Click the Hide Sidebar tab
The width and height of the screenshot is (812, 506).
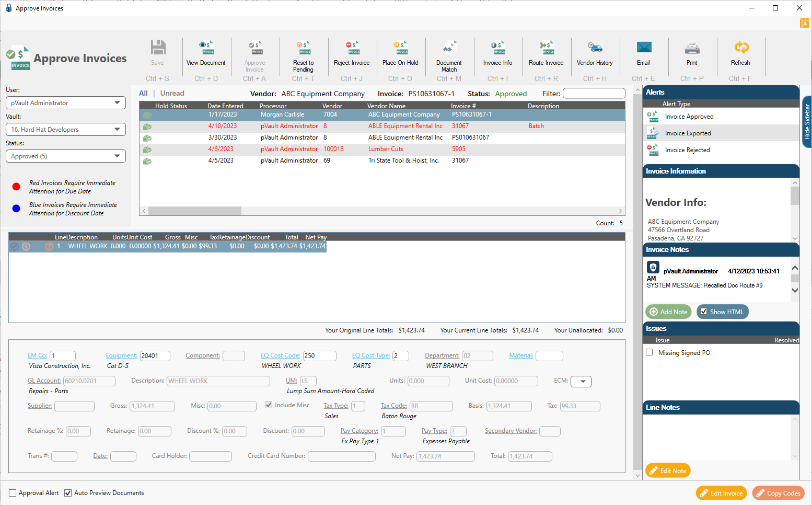[807, 121]
